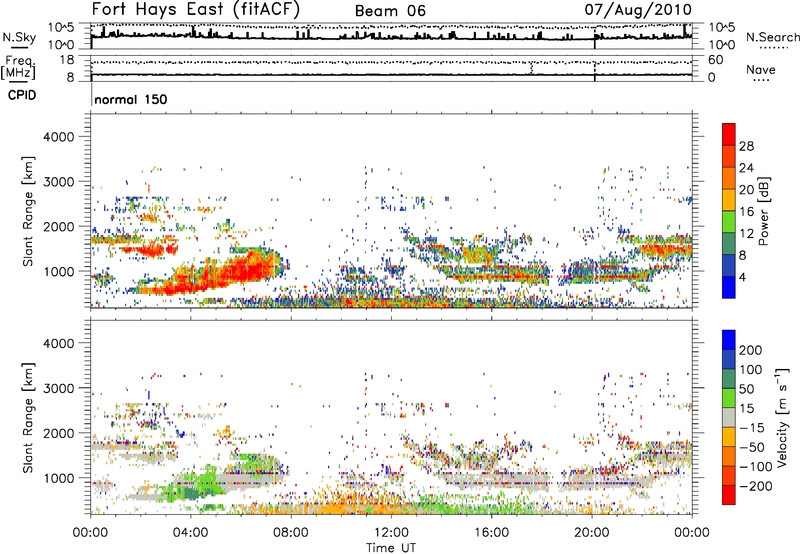Click the '4000' tick on the power panel
The height and width of the screenshot is (554, 800).
click(x=58, y=137)
